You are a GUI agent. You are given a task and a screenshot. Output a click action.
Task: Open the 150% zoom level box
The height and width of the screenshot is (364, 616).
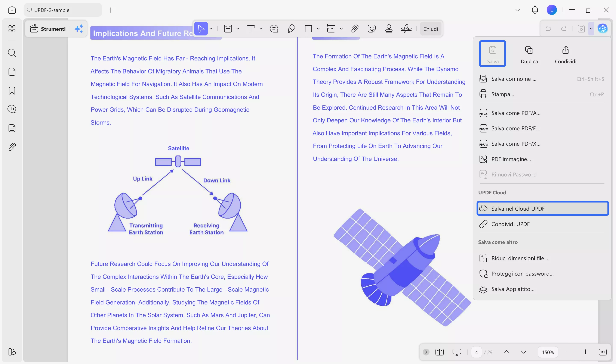point(548,352)
